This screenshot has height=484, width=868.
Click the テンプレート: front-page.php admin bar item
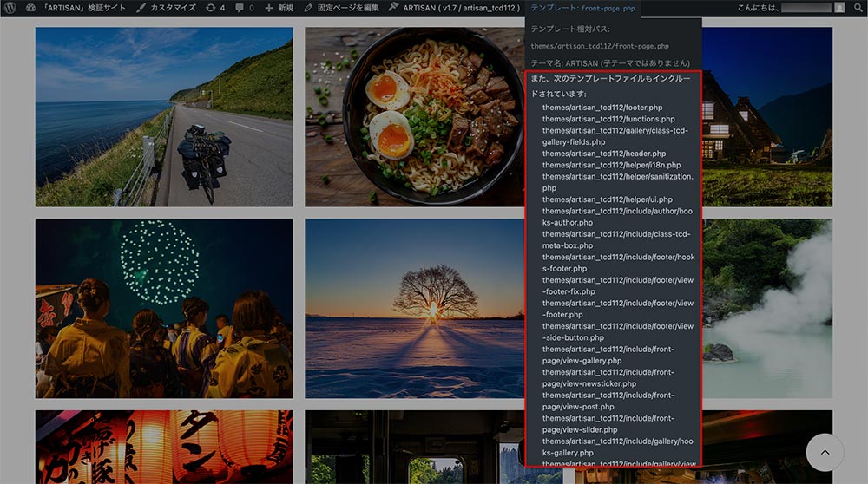point(582,8)
